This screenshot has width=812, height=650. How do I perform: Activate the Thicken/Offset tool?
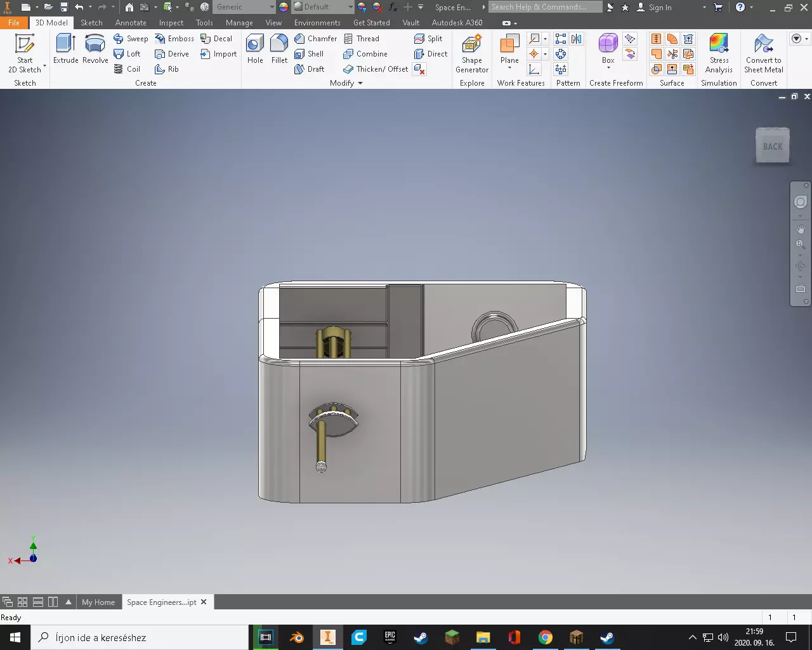pyautogui.click(x=376, y=69)
